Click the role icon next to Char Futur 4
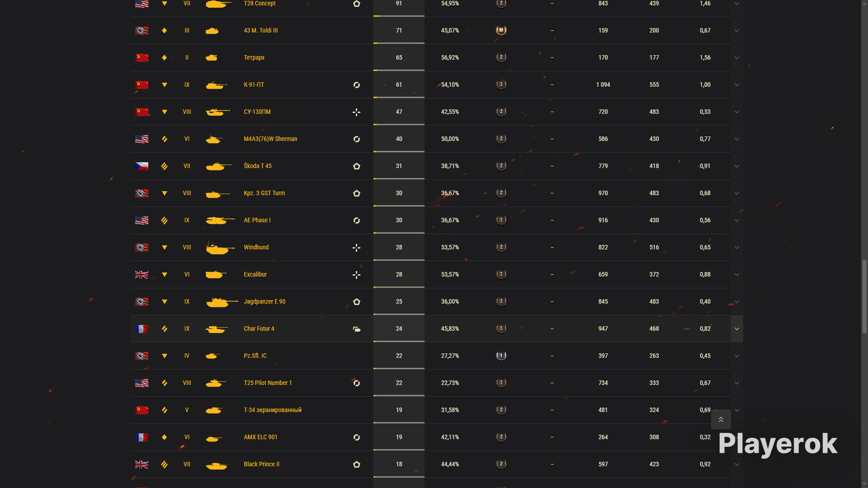Viewport: 868px width, 488px height. click(356, 329)
